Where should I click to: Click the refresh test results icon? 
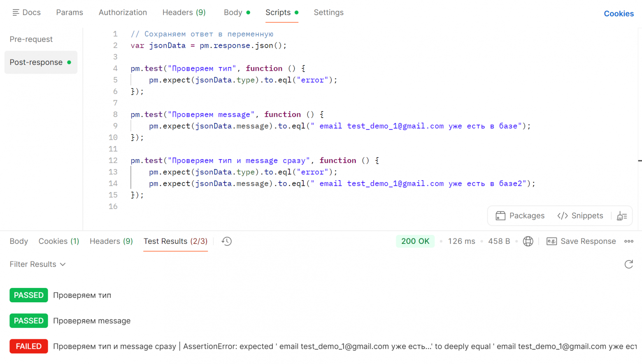(x=628, y=264)
